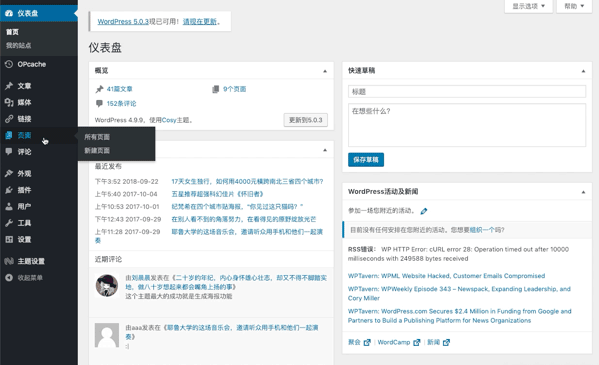Click the pencil edit location icon

[x=424, y=211]
